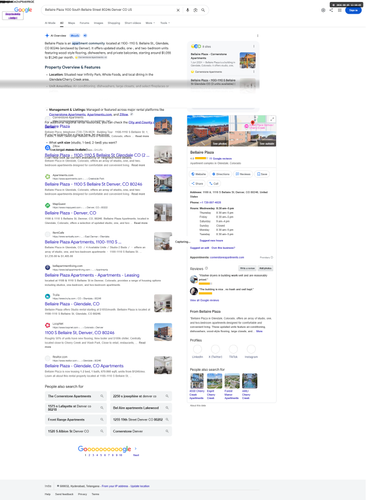Screen dimensions: 370x500
Task: Click the next arrow above Next in pagination
Action: point(136,449)
